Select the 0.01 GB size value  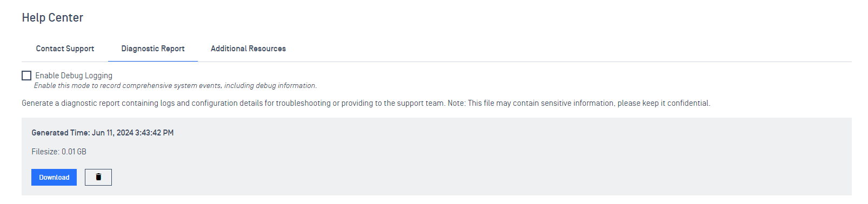[74, 152]
